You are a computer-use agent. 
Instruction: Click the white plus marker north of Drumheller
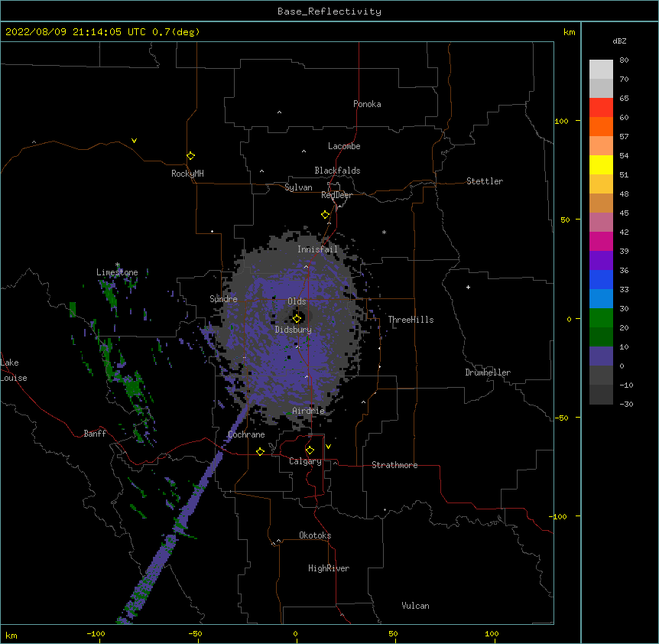click(468, 287)
